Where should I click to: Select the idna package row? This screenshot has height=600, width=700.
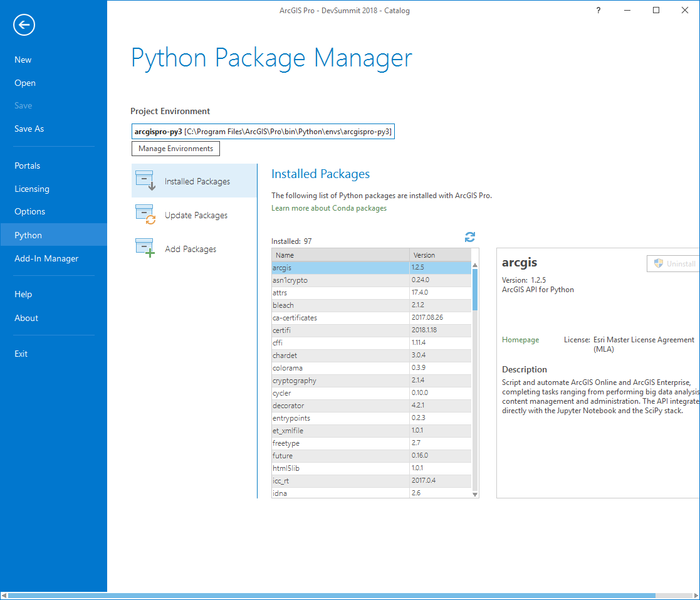tap(372, 493)
